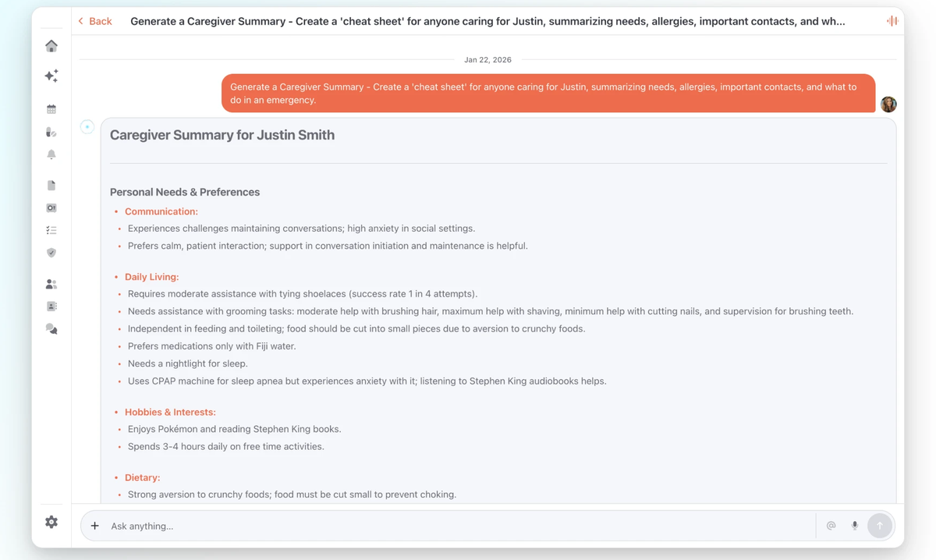Click heading Caregiver Summary for Justin Smith
This screenshot has width=936, height=560.
222,135
